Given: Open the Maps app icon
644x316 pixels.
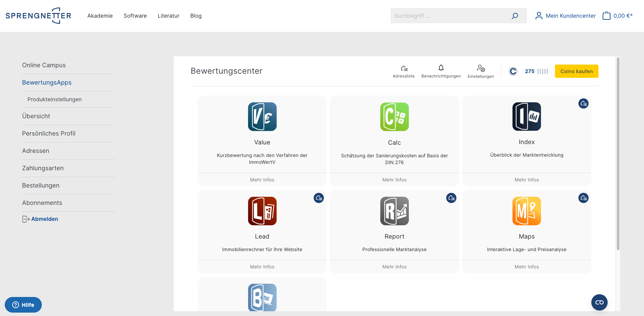Looking at the screenshot, I should click(x=526, y=211).
